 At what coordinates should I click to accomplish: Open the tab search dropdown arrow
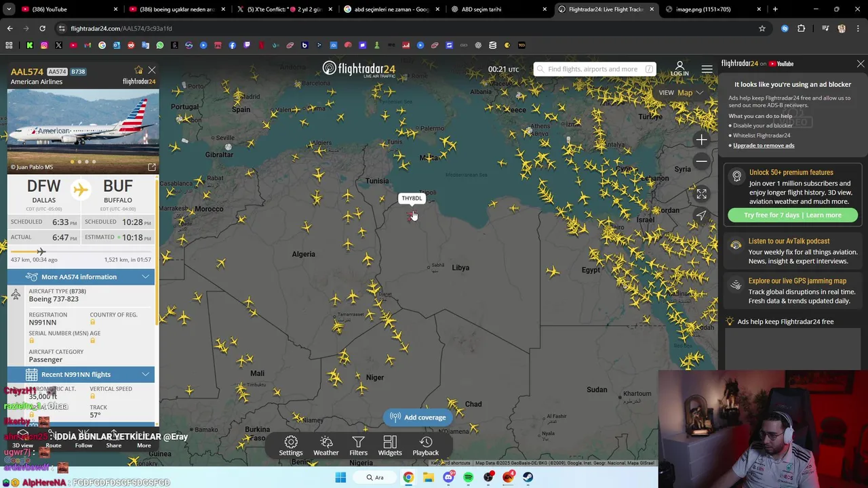pos(9,9)
